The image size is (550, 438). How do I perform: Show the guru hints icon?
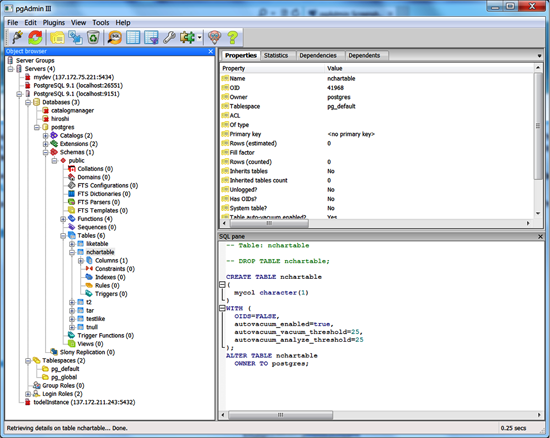[214, 37]
